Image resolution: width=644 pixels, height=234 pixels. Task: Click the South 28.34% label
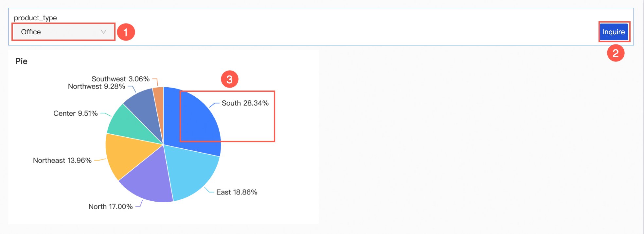click(245, 103)
